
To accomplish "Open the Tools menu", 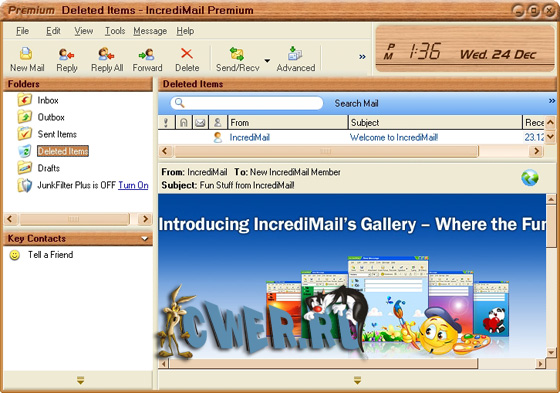I will tap(115, 31).
